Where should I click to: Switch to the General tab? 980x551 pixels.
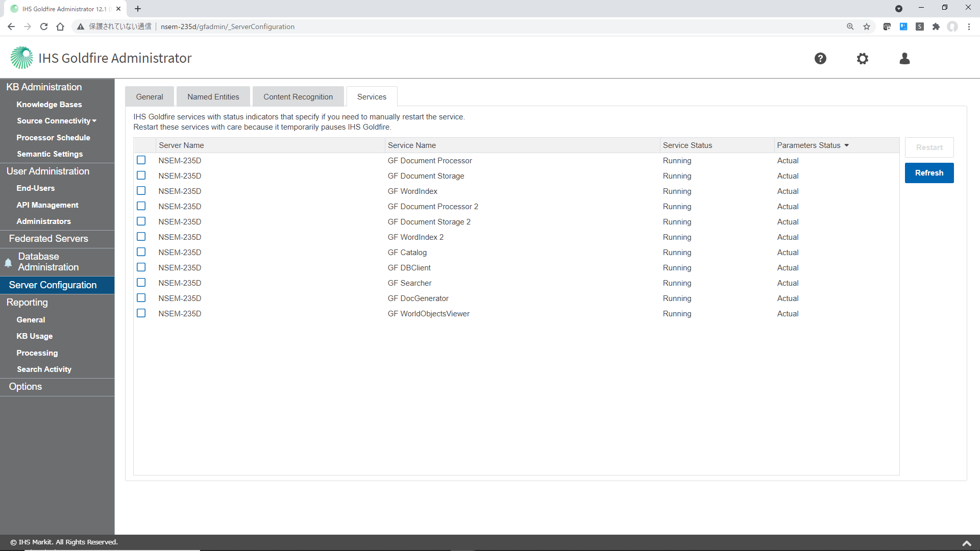coord(150,96)
